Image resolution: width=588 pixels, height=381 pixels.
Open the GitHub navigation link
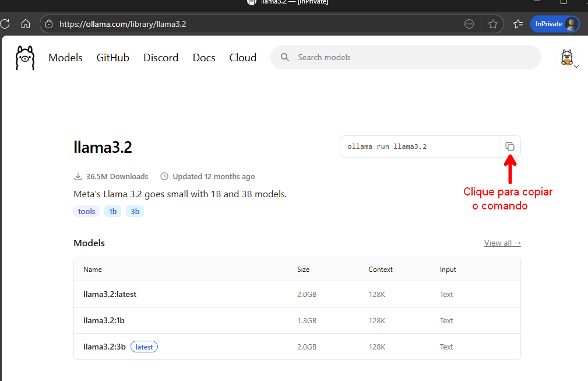[113, 58]
